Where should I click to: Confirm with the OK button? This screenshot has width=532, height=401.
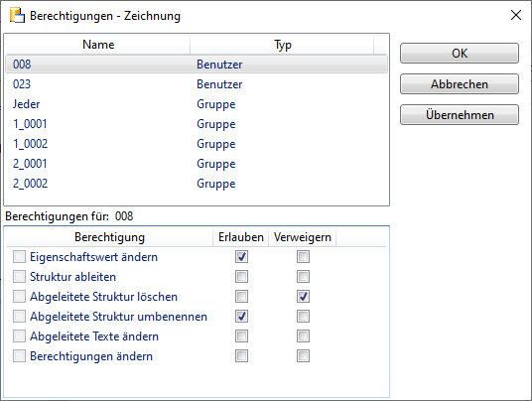460,53
